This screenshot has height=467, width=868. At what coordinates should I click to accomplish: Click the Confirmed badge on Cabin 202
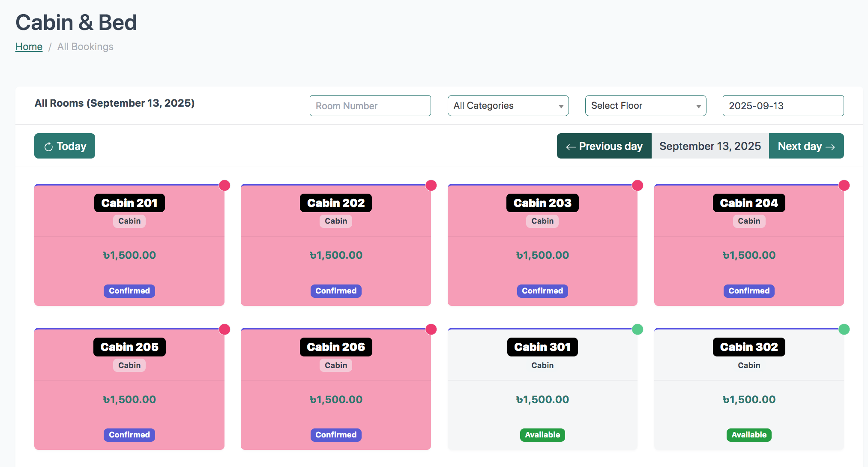336,291
